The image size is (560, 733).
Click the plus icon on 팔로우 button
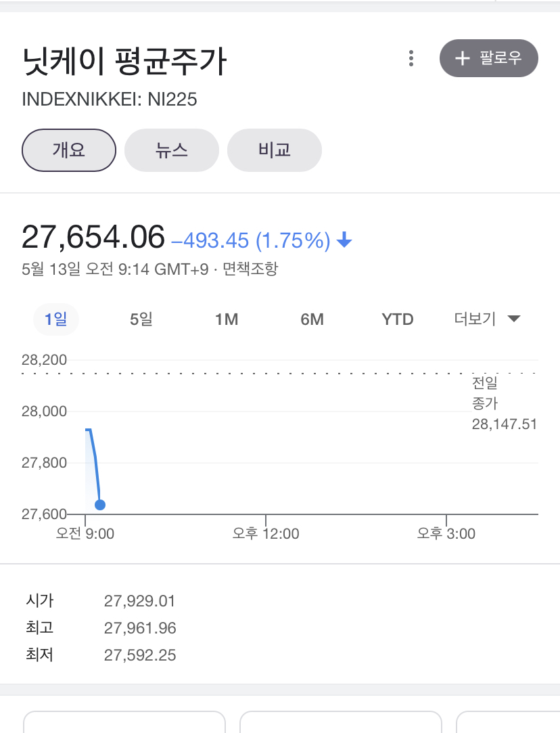tap(463, 58)
